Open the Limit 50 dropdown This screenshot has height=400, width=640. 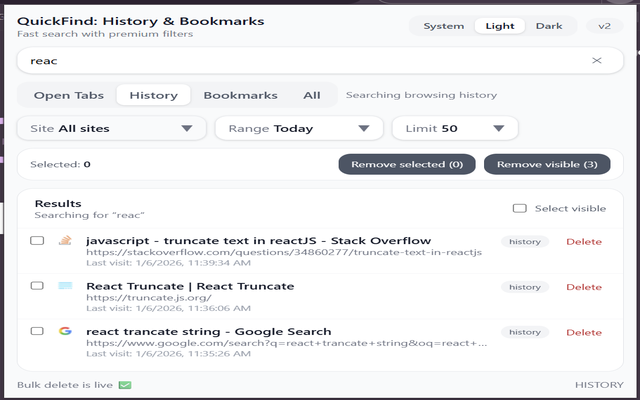(x=455, y=129)
